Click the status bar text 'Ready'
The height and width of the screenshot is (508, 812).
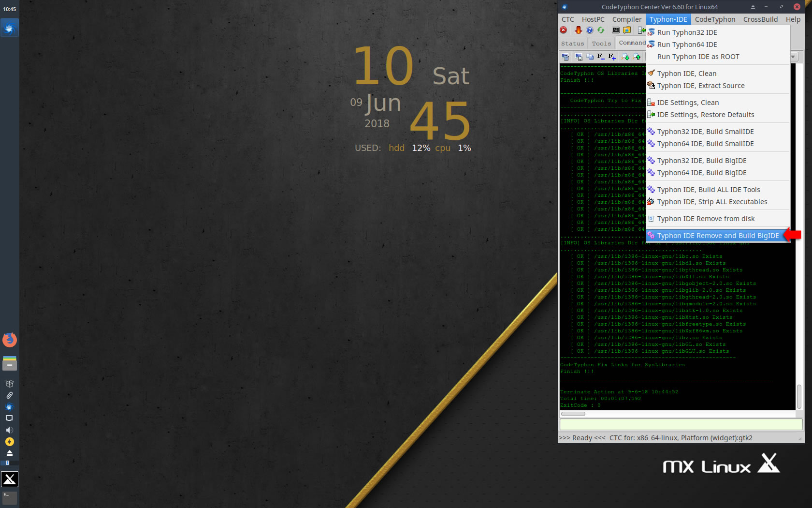[582, 438]
